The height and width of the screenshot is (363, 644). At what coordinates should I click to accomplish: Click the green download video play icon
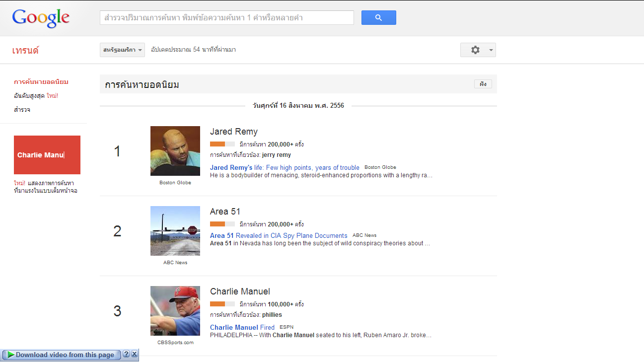pos(10,355)
